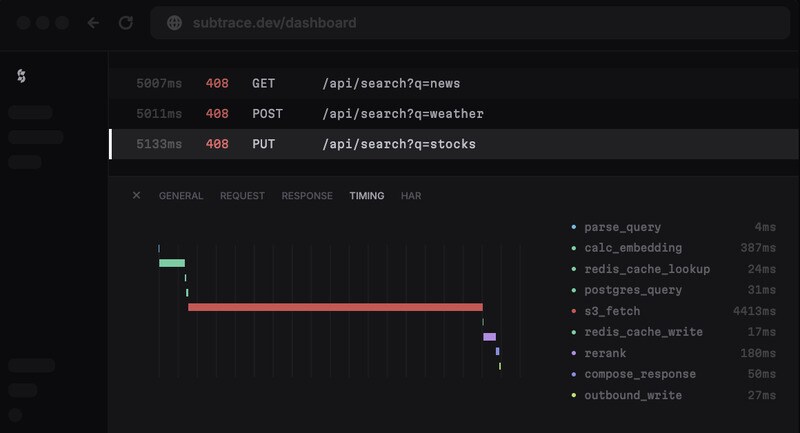Reload the page with the refresh icon
Viewport: 800px width, 433px height.
click(x=125, y=22)
